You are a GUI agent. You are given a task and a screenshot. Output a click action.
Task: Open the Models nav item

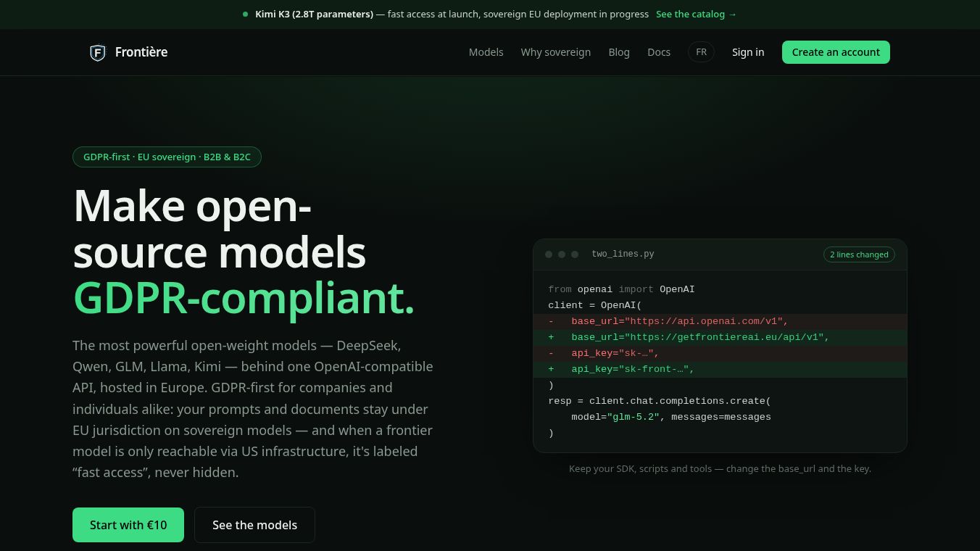pos(486,52)
